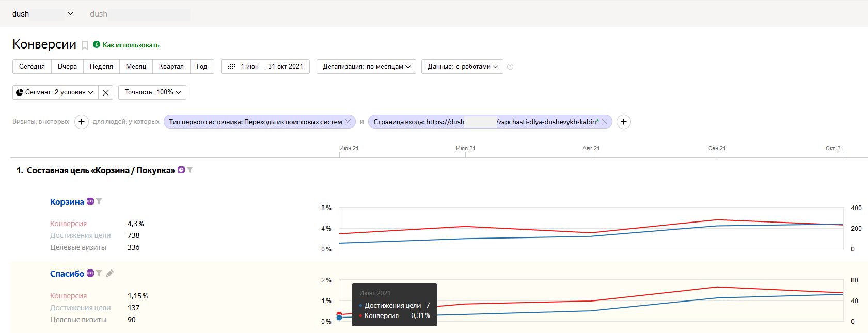Switch the period to 'Квартал'
This screenshot has height=333, width=868.
tap(171, 67)
